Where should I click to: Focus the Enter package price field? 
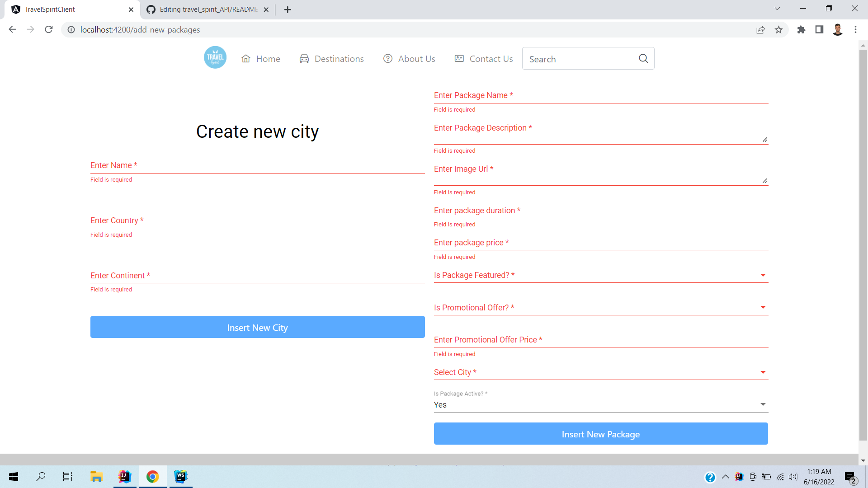(x=601, y=243)
